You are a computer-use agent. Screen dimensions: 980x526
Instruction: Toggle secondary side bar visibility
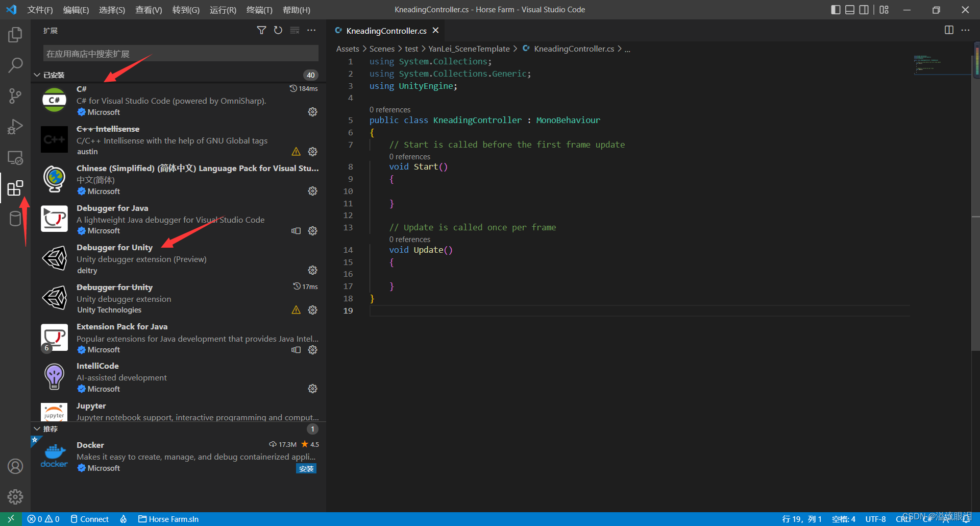pos(864,10)
